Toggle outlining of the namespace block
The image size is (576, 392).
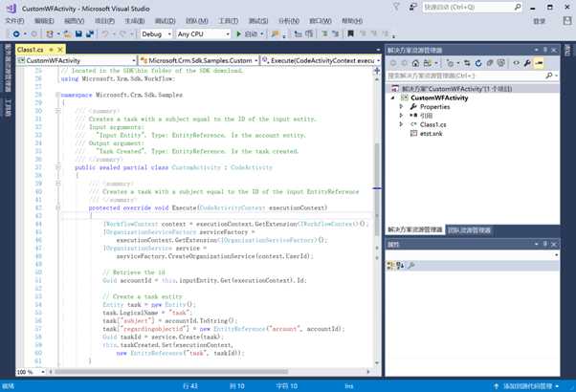tap(57, 95)
